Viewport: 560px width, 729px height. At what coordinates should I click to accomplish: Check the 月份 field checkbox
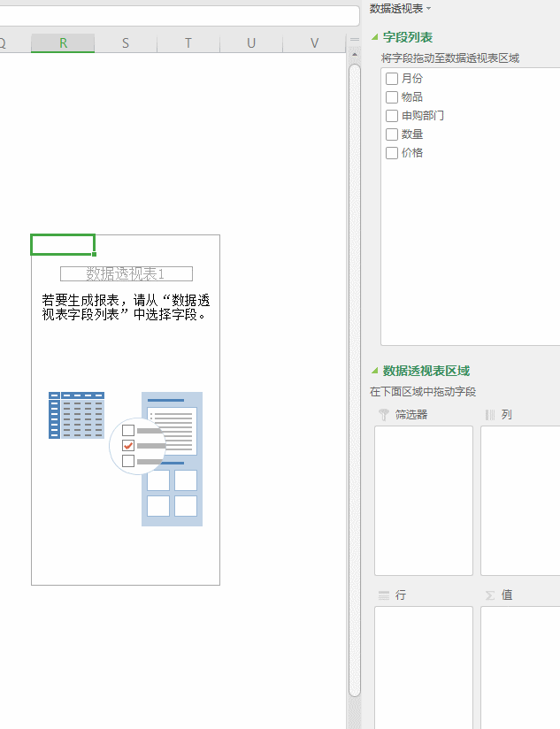[x=392, y=79]
